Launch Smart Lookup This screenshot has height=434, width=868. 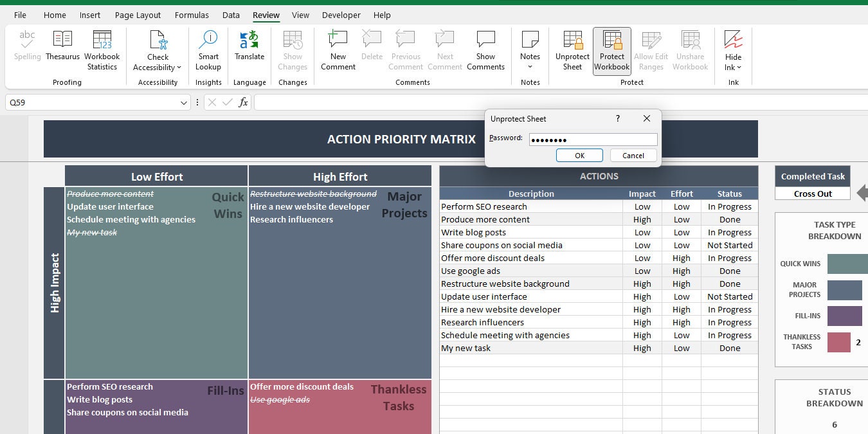(208, 50)
